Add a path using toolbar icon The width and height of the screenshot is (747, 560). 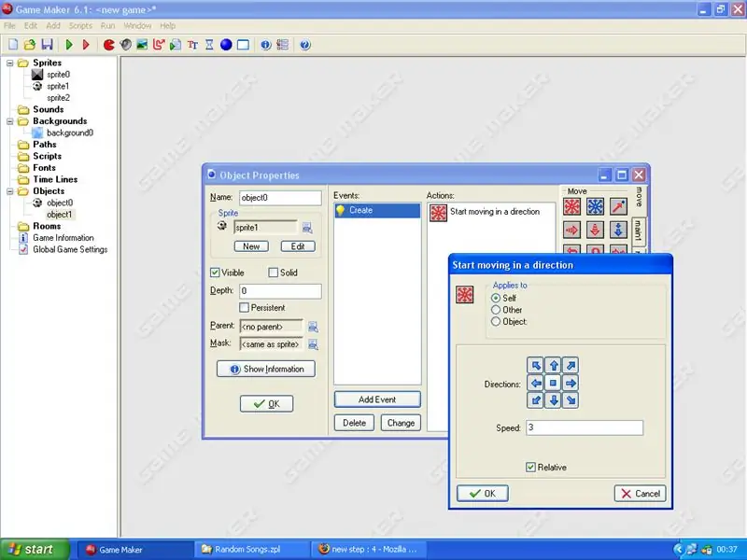pos(159,45)
